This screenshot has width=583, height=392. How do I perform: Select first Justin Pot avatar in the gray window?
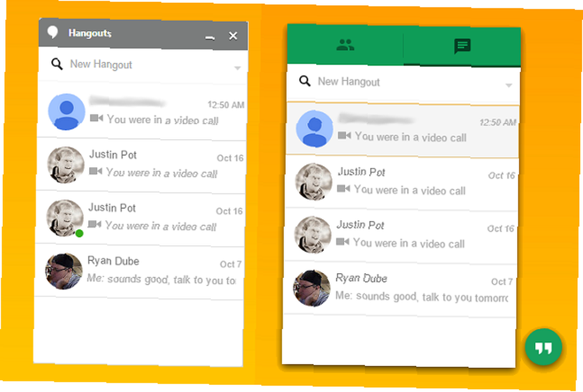point(65,165)
